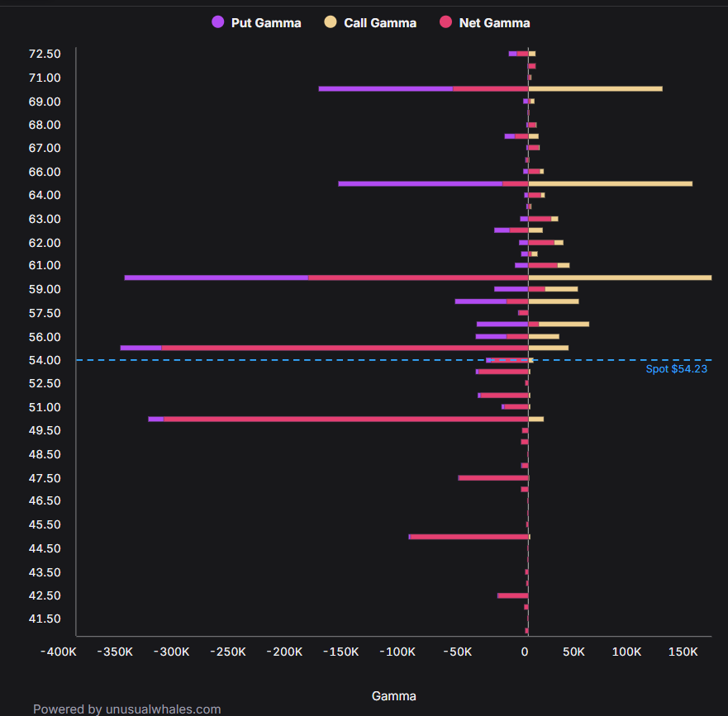Click the 56.00 strike label
The width and height of the screenshot is (728, 716).
tap(45, 337)
